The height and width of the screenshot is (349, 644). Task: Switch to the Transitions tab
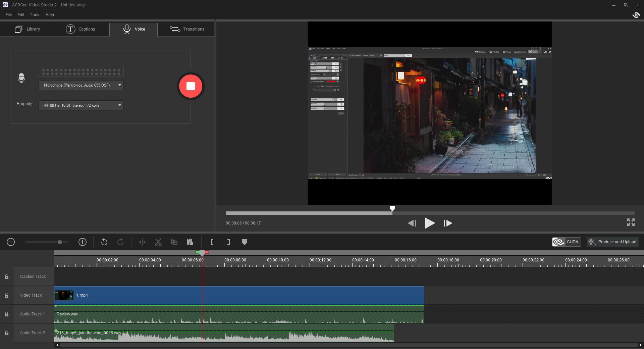pyautogui.click(x=186, y=29)
